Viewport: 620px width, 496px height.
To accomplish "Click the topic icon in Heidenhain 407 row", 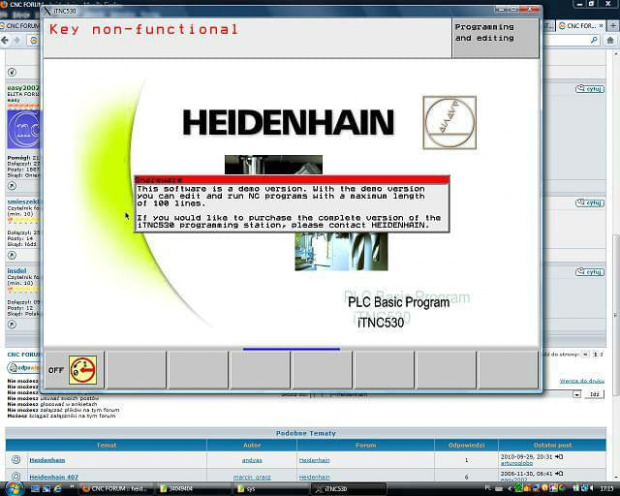I will coord(16,477).
